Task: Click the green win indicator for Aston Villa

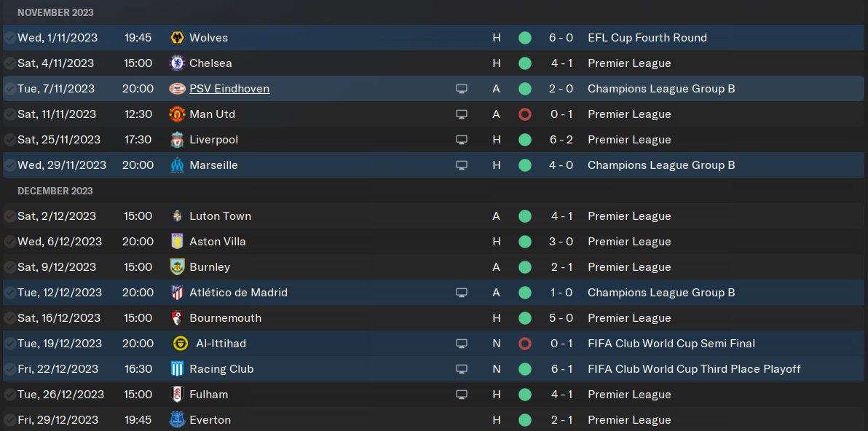Action: pyautogui.click(x=524, y=242)
